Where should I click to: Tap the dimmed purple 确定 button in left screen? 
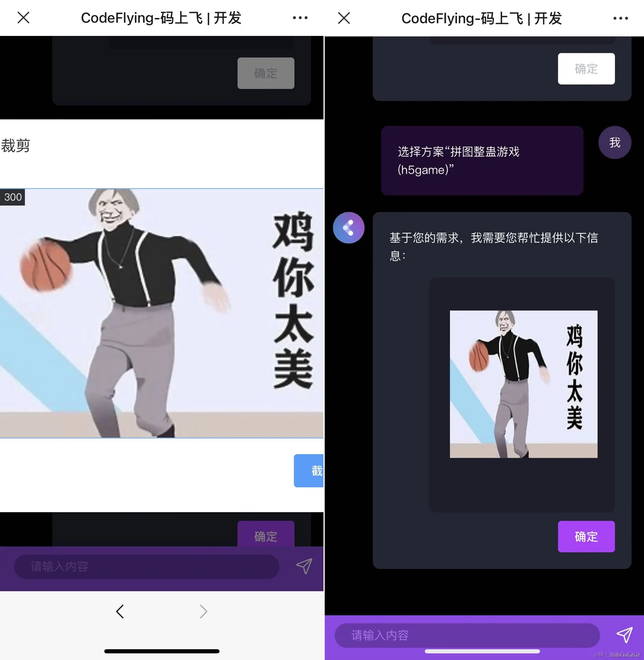pos(266,534)
